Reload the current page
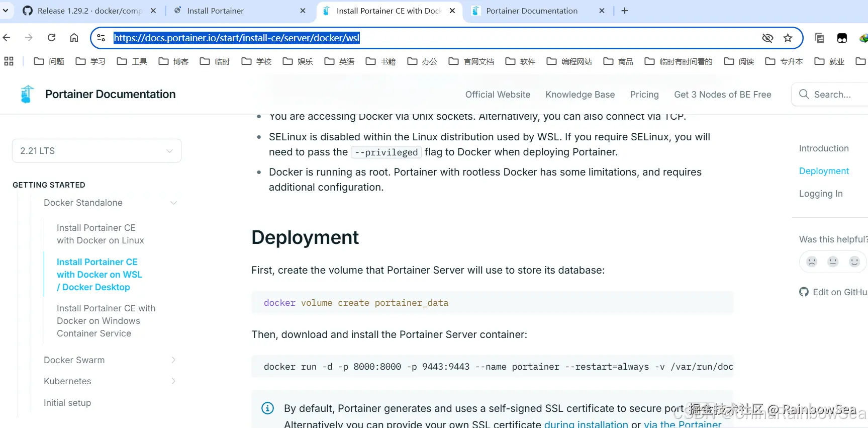The height and width of the screenshot is (428, 868). (x=51, y=38)
